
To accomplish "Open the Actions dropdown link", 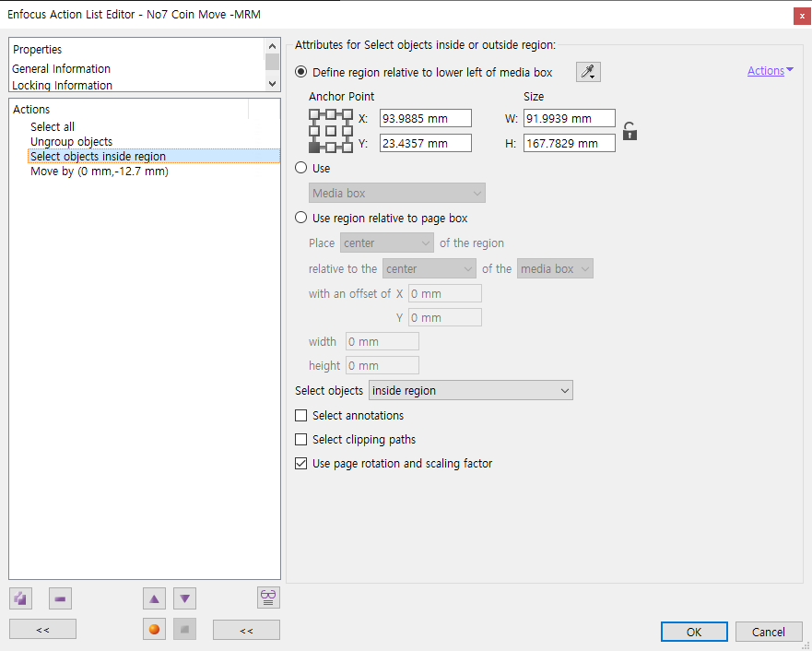I will (x=770, y=71).
